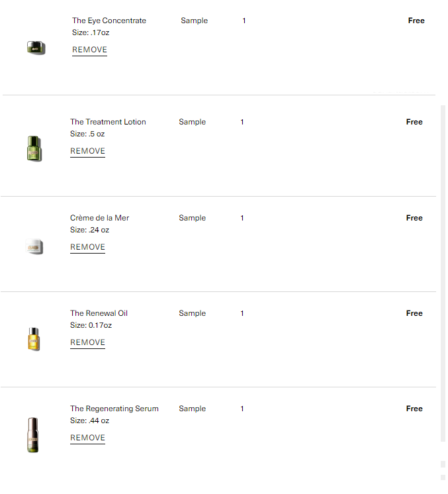The height and width of the screenshot is (494, 448).
Task: Click The Treatment Lotion green bottle image
Action: point(34,148)
